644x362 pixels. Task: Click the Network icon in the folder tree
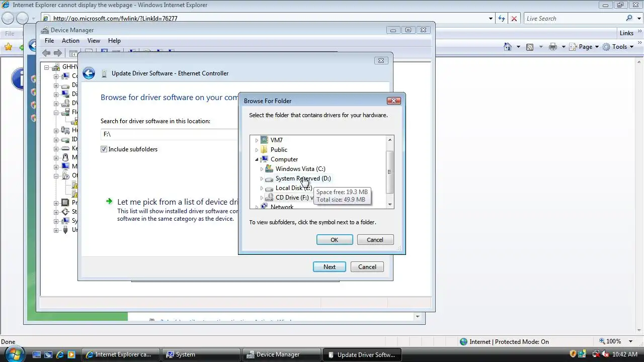pyautogui.click(x=264, y=207)
